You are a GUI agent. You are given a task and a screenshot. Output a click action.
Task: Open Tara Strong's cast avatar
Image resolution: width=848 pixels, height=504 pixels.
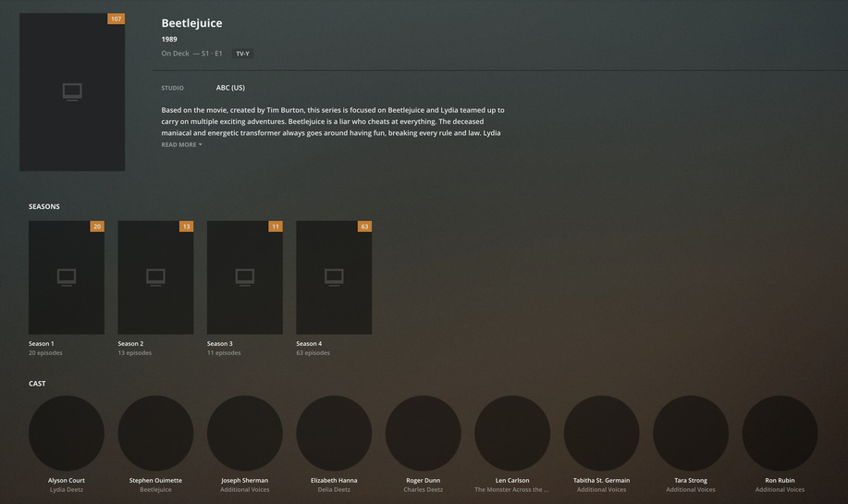point(691,433)
